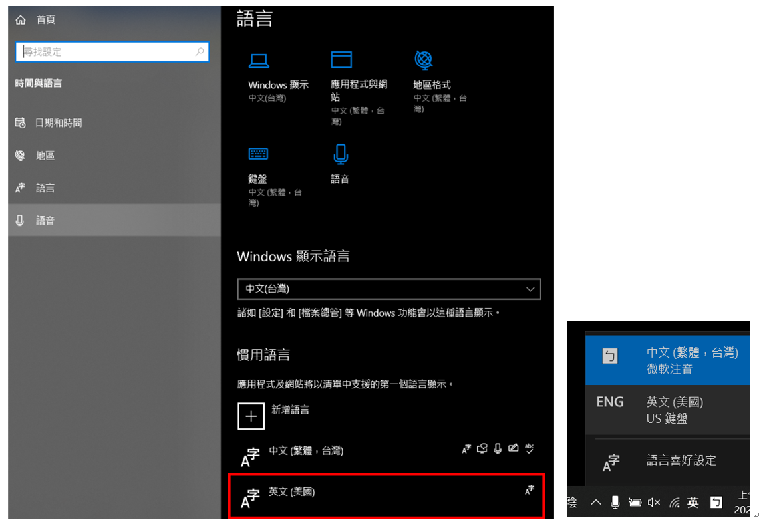Open the Windows 顯示語言 dropdown
Screen dimensions: 773x532
388,289
